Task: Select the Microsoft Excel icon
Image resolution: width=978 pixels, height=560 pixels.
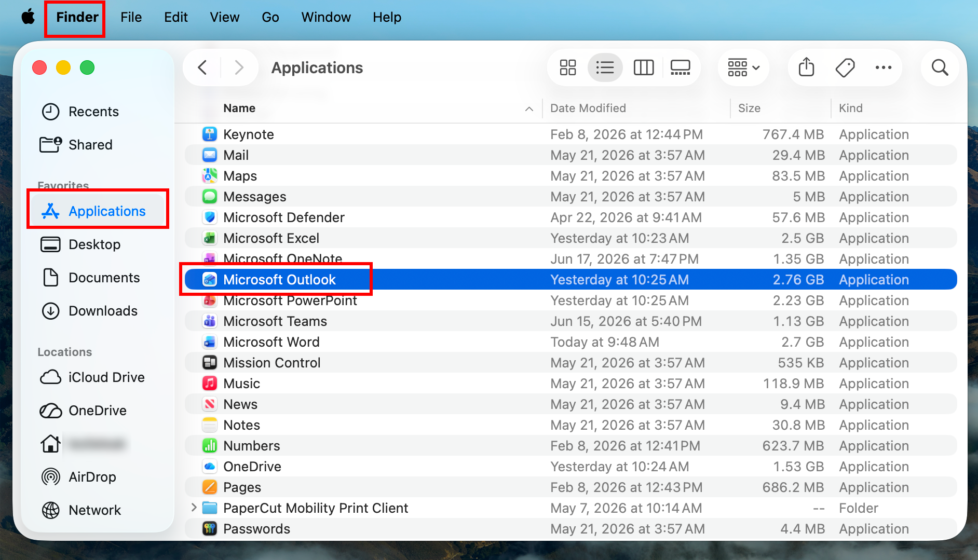Action: pyautogui.click(x=209, y=238)
